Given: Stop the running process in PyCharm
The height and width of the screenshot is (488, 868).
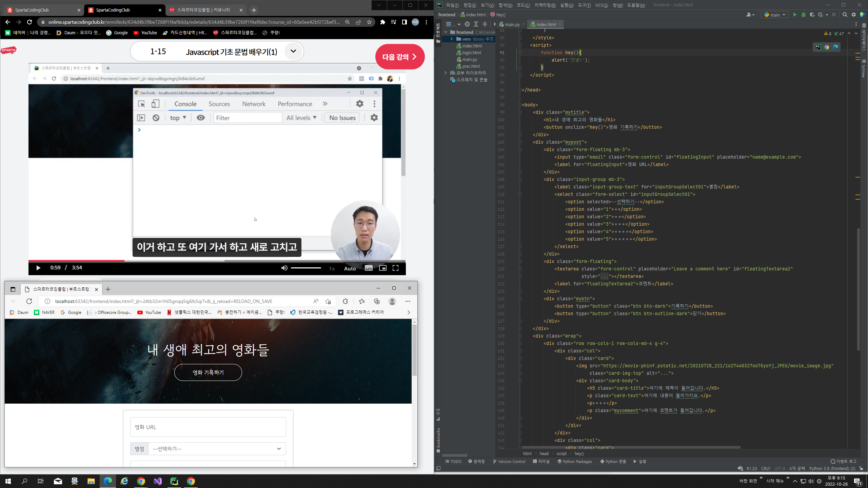Looking at the screenshot, I should (x=834, y=15).
